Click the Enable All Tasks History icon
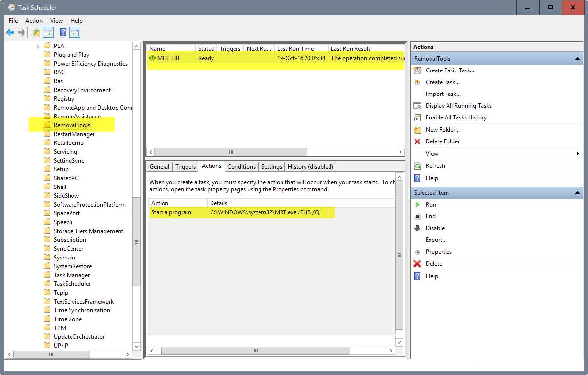The width and height of the screenshot is (588, 375). point(417,117)
